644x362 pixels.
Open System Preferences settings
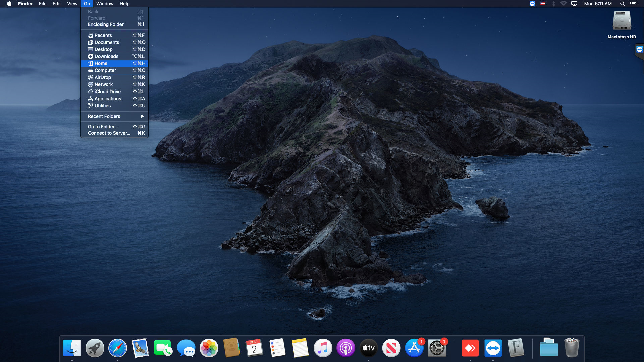point(437,348)
